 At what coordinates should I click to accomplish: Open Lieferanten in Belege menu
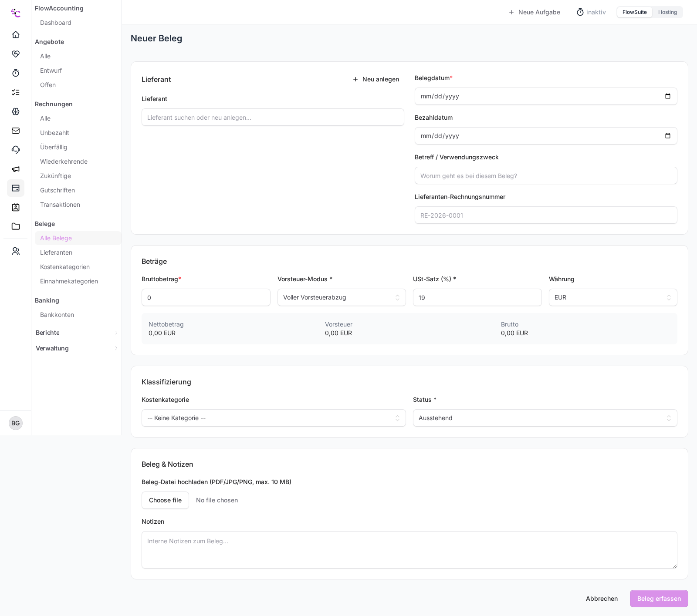click(x=56, y=252)
